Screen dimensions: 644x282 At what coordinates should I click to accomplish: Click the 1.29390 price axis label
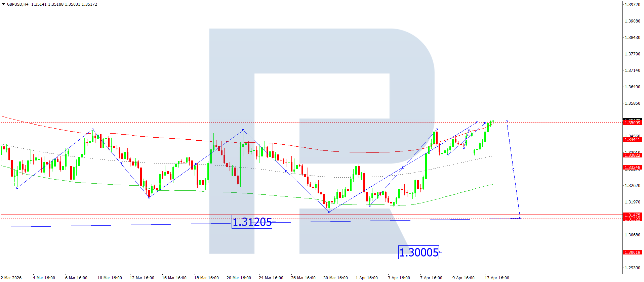click(632, 268)
